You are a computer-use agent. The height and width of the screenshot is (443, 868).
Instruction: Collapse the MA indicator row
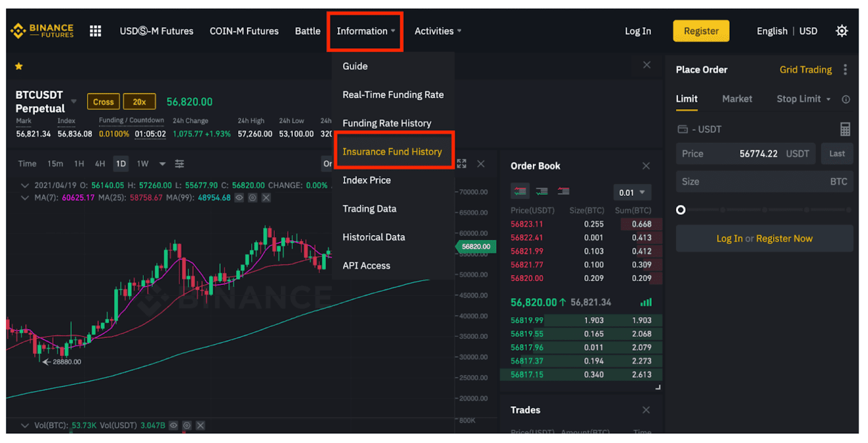pos(24,198)
